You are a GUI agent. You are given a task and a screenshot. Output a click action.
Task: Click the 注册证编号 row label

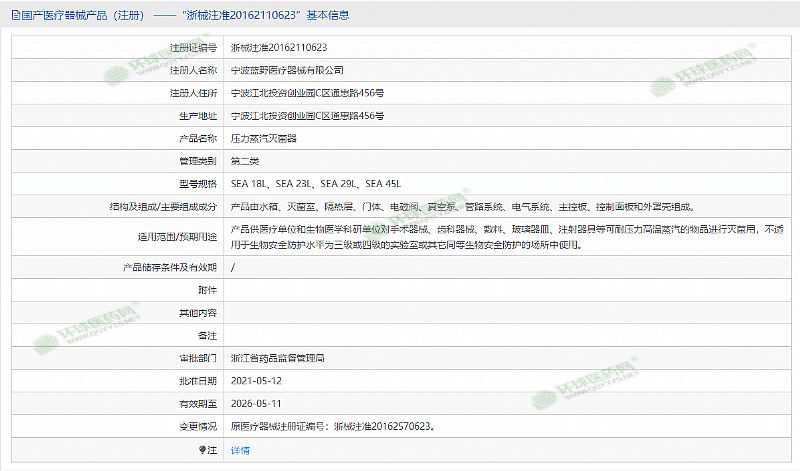(x=193, y=48)
